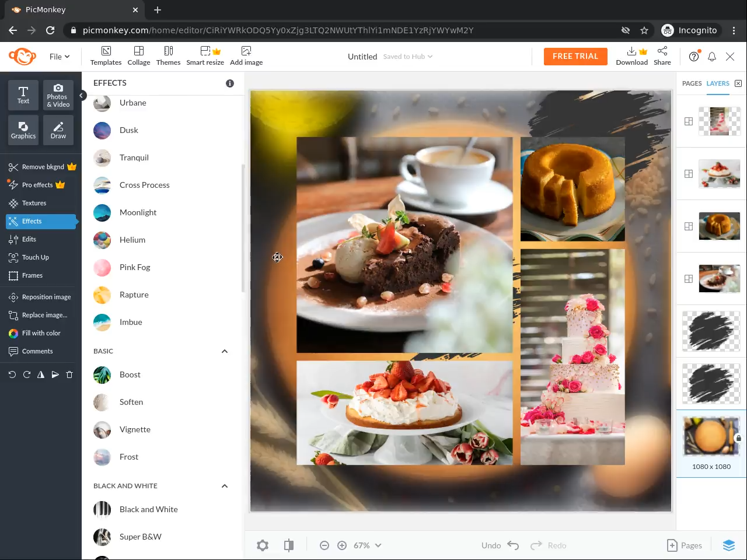
Task: Open the Photos & Video tool
Action: coord(58,95)
